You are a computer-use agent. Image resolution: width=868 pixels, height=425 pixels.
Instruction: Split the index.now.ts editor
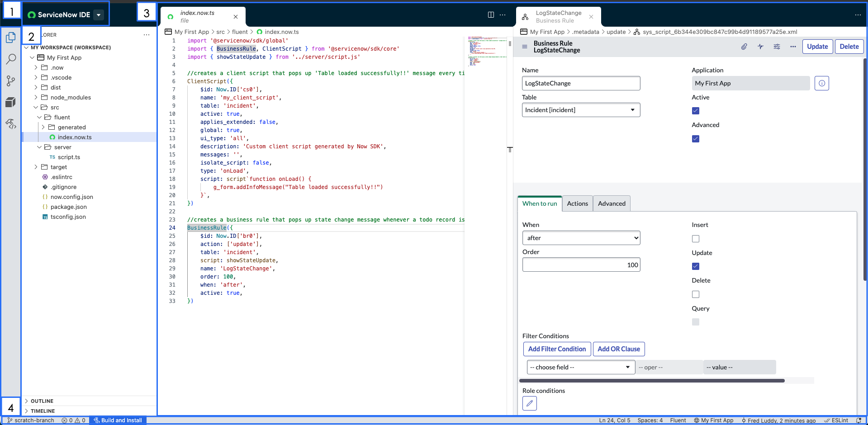(x=491, y=15)
